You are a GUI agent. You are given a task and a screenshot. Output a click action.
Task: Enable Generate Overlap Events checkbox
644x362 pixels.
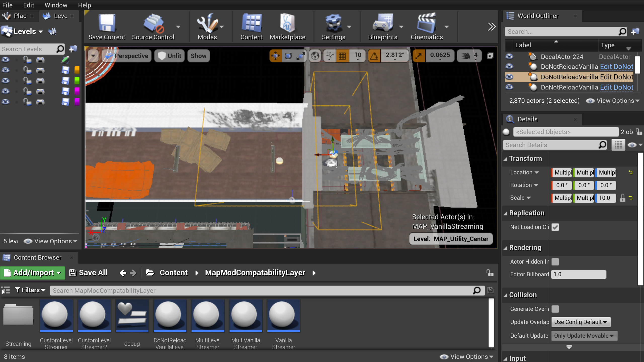555,309
